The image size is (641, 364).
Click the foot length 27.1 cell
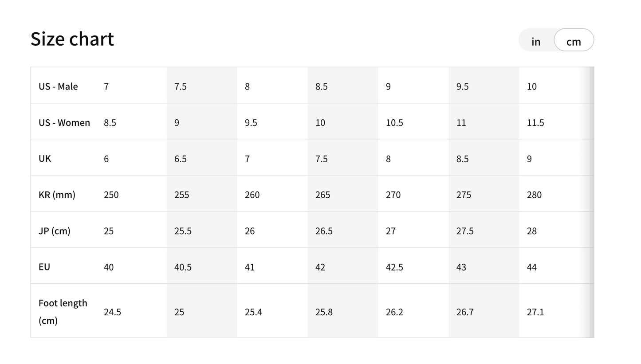[554, 311]
